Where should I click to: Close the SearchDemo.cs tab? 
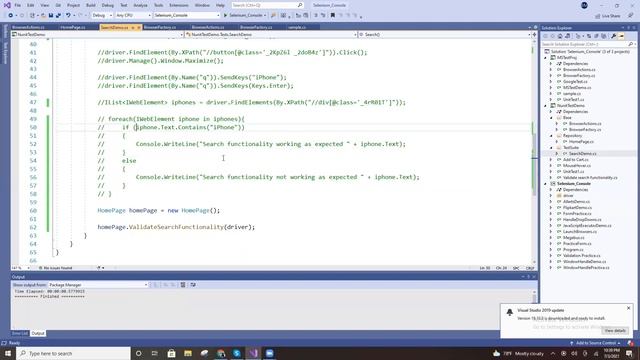[x=139, y=27]
